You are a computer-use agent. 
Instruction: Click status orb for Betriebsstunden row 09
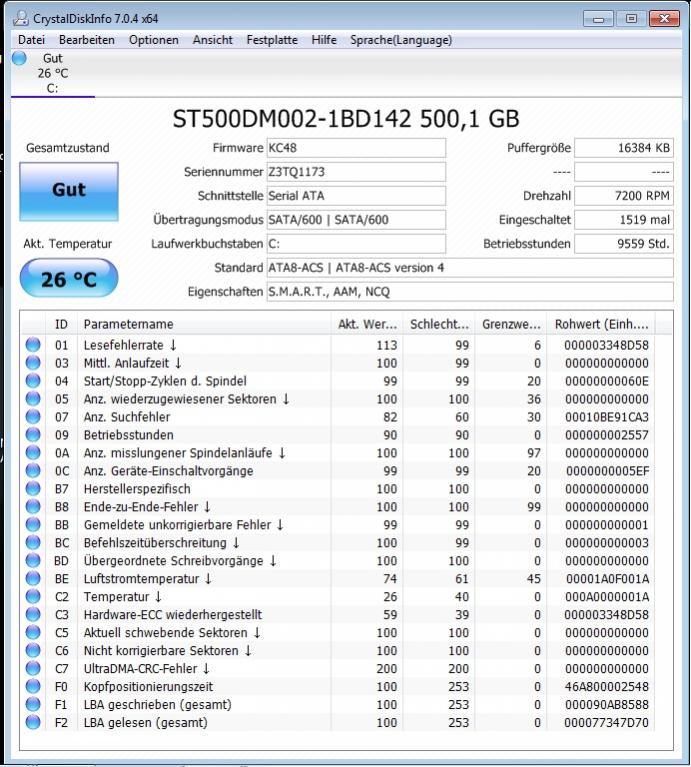tap(33, 435)
